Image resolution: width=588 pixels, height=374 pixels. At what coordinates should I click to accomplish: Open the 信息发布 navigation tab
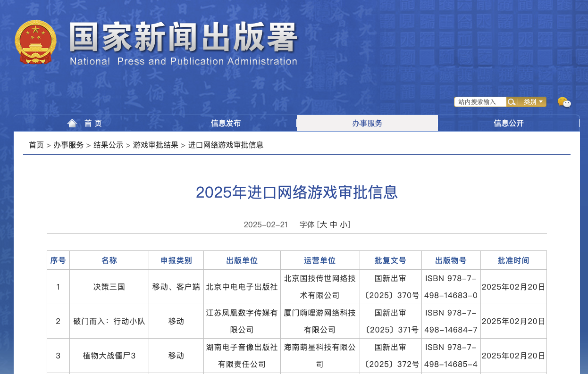point(226,123)
